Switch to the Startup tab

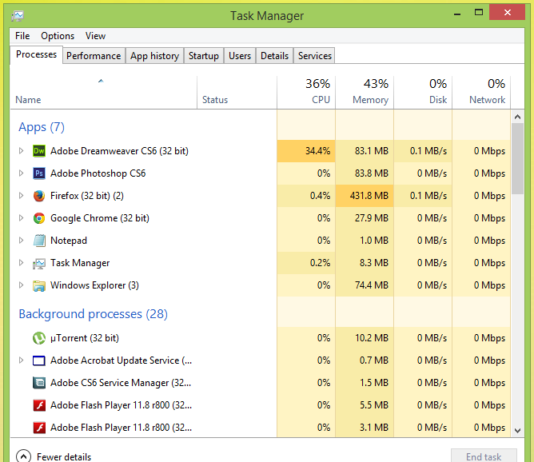(204, 55)
